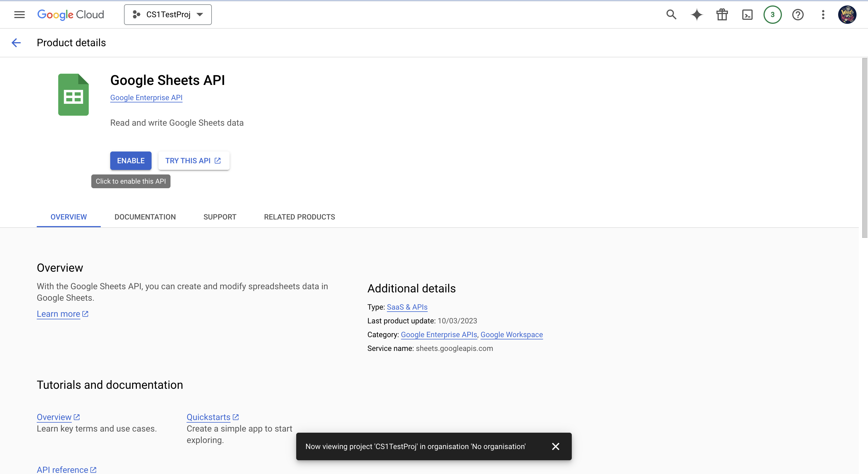The image size is (868, 474).
Task: Switch to the DOCUMENTATION tab
Action: coord(145,217)
